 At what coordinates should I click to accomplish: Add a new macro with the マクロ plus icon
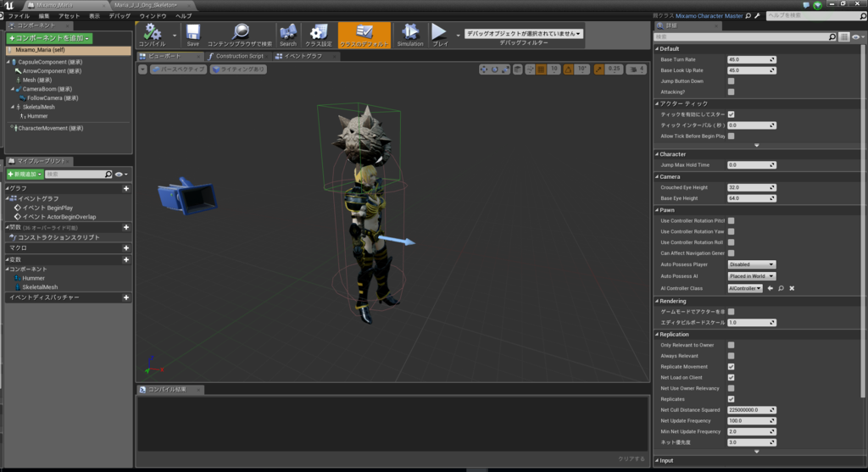pos(126,248)
